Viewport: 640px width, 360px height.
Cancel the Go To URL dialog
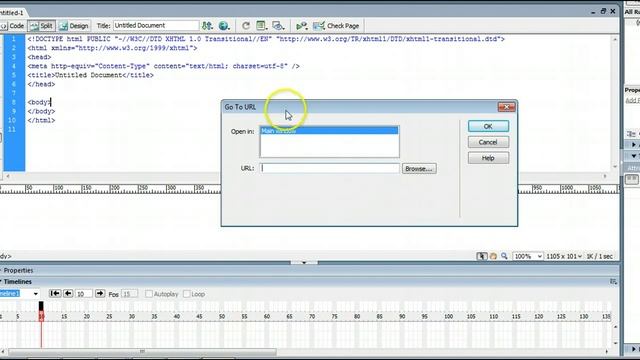[488, 142]
